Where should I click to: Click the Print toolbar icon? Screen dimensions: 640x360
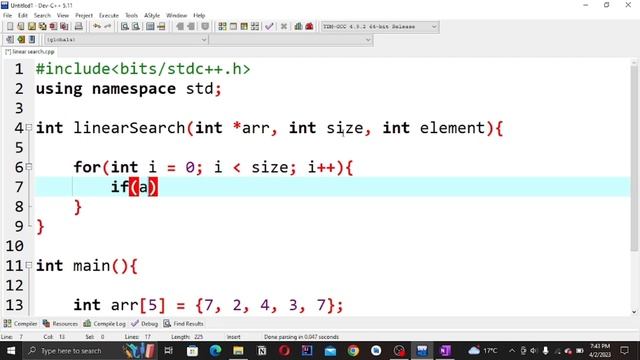[x=78, y=27]
